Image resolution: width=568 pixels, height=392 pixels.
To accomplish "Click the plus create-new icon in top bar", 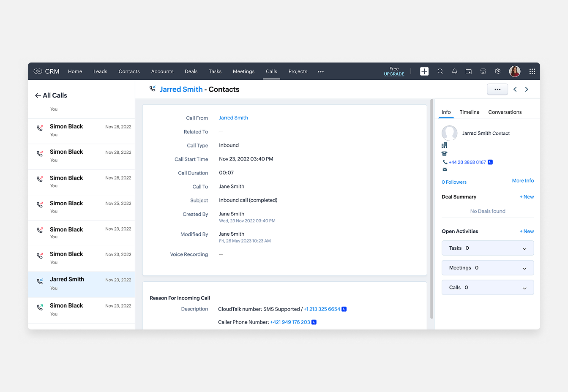I will click(x=424, y=71).
